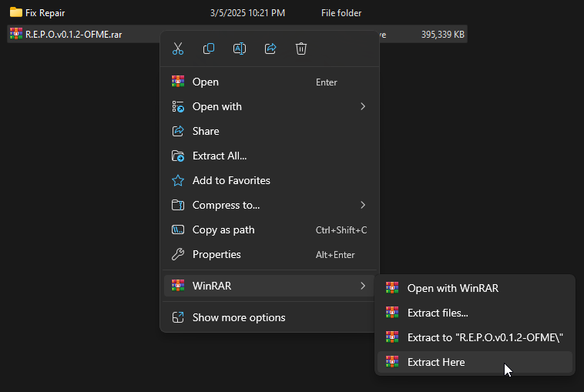Choose Copy as path
Screen dimensions: 584x392
pyautogui.click(x=223, y=230)
